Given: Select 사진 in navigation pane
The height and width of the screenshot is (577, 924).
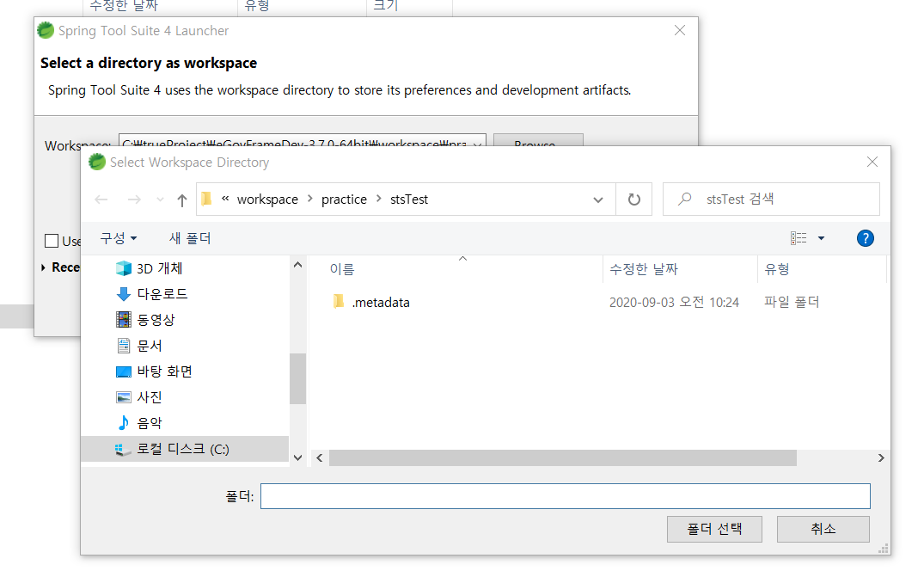Looking at the screenshot, I should [149, 398].
